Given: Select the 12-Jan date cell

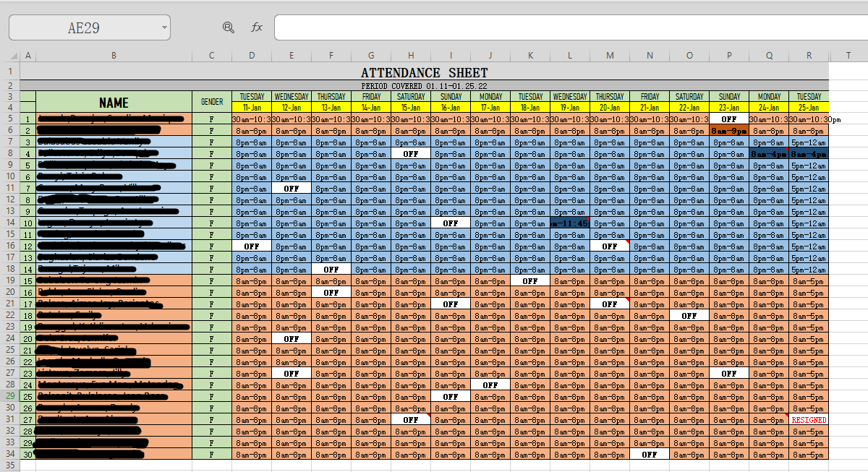Looking at the screenshot, I should coord(292,107).
